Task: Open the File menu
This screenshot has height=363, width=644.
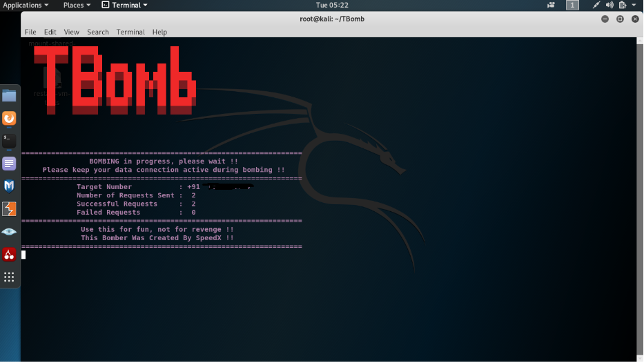Action: pos(30,32)
